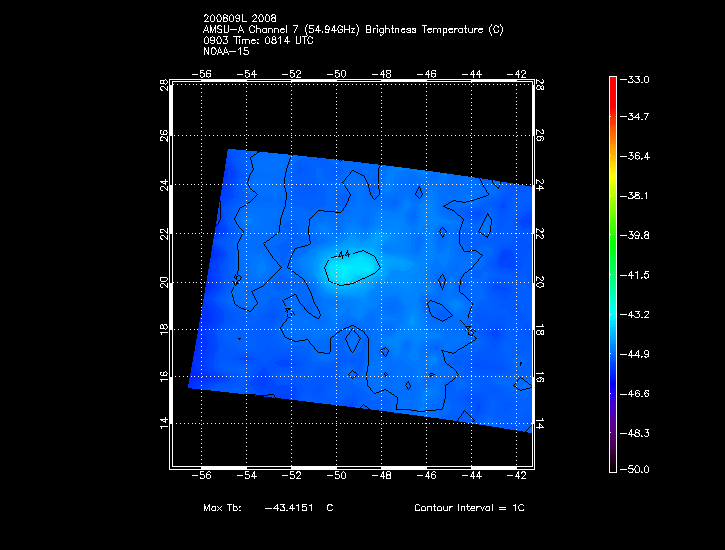725x550 pixels.
Task: Click the "14" latitude label on right axis
Action: click(540, 423)
